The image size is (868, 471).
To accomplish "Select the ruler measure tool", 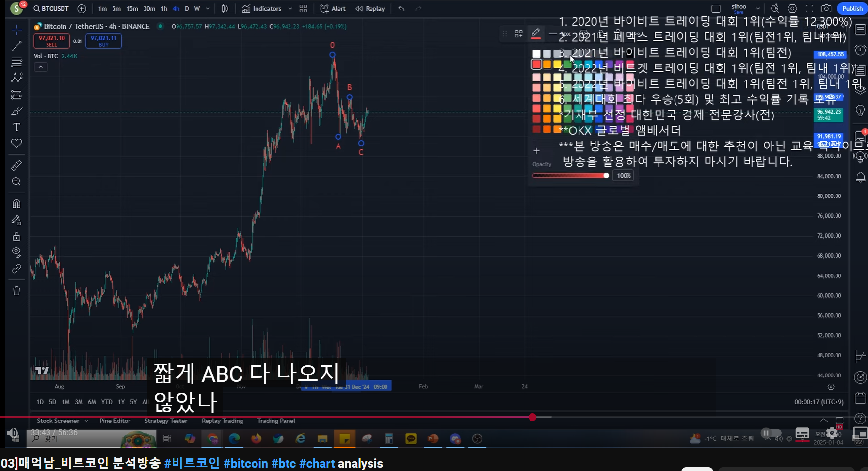I will click(16, 165).
